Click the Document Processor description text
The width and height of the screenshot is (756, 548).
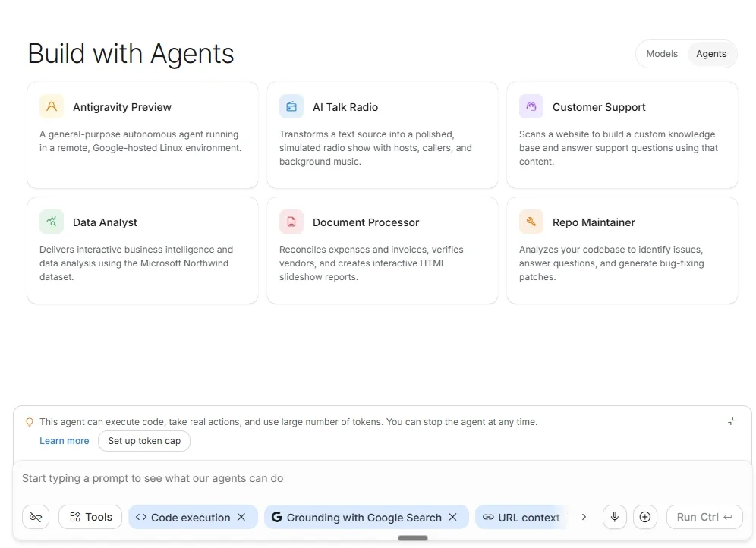point(371,263)
